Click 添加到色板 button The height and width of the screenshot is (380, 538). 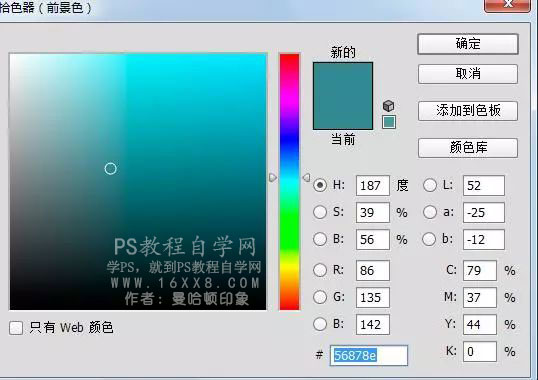coord(468,110)
